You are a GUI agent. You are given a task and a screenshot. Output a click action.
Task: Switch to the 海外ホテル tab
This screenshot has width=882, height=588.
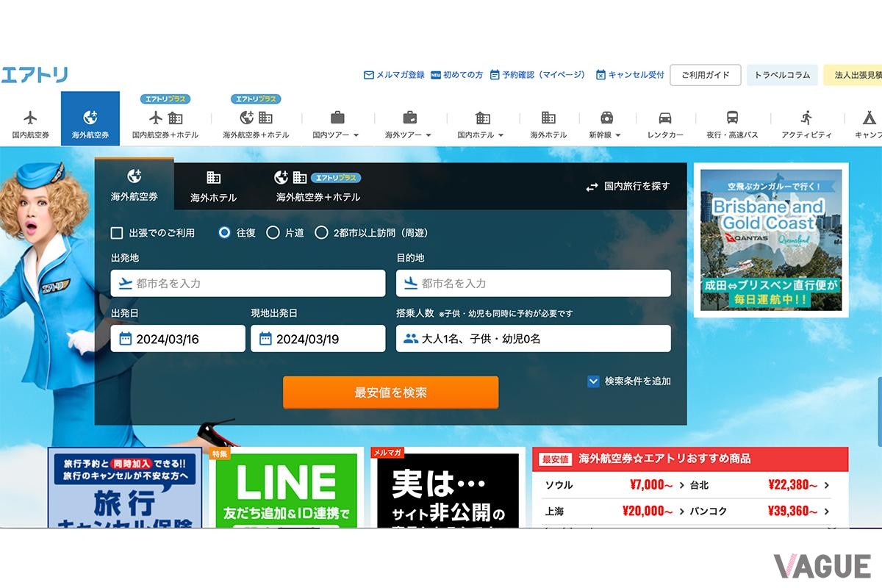[x=212, y=186]
